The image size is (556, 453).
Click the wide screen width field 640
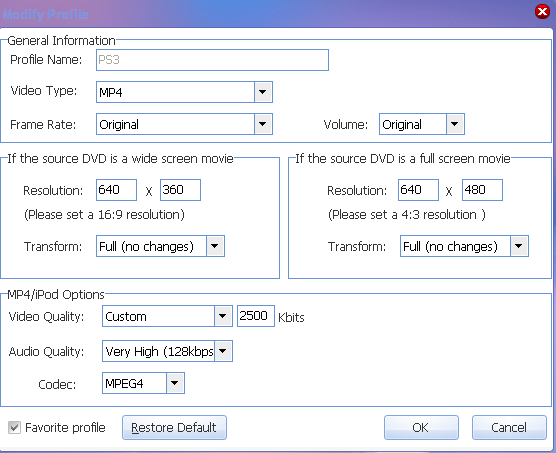(116, 190)
